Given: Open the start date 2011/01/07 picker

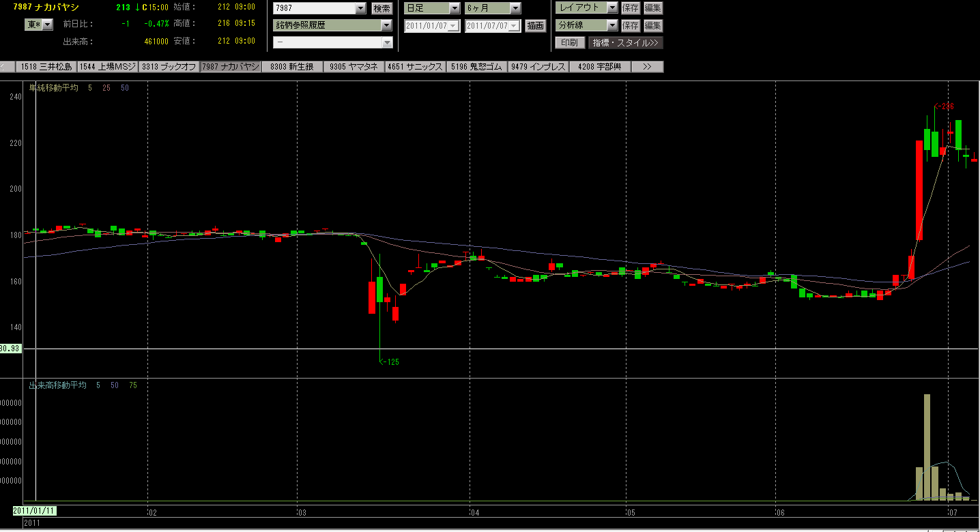Looking at the screenshot, I should point(453,26).
